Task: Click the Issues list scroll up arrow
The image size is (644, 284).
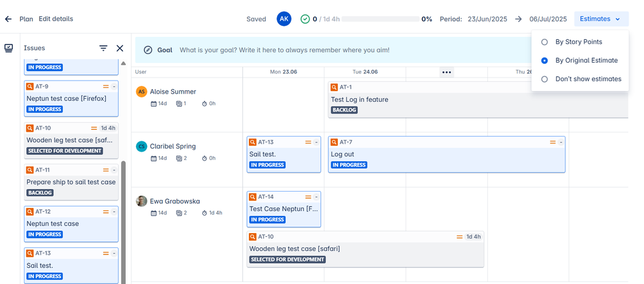Action: coord(124,63)
